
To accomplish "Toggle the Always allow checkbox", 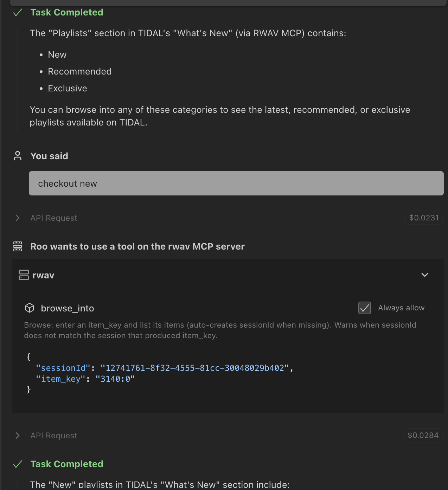I will pos(365,308).
